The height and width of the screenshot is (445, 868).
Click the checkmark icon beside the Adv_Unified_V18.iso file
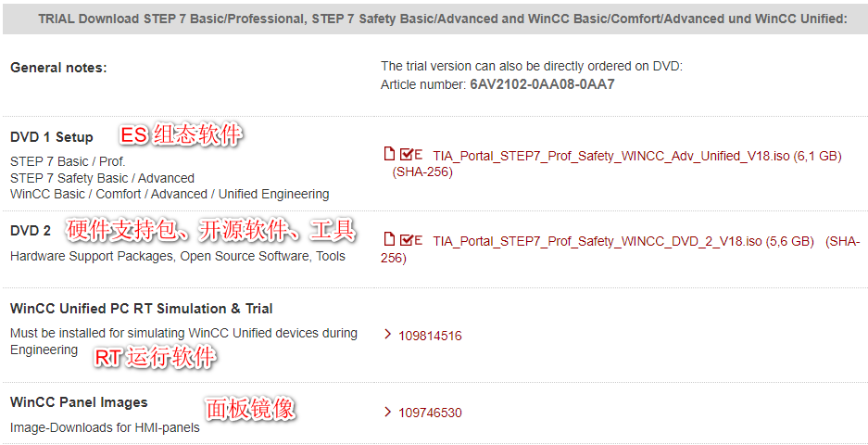[406, 155]
